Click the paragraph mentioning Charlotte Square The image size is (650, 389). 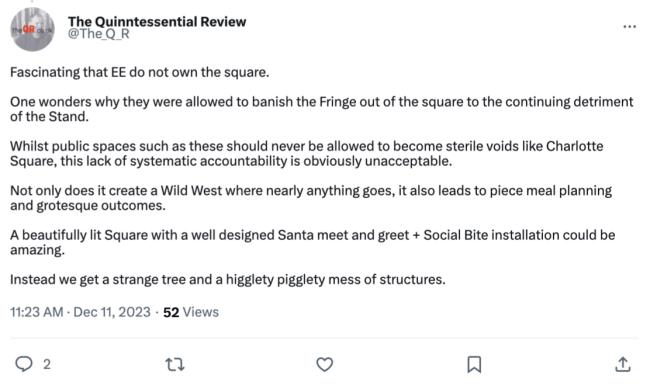click(307, 153)
